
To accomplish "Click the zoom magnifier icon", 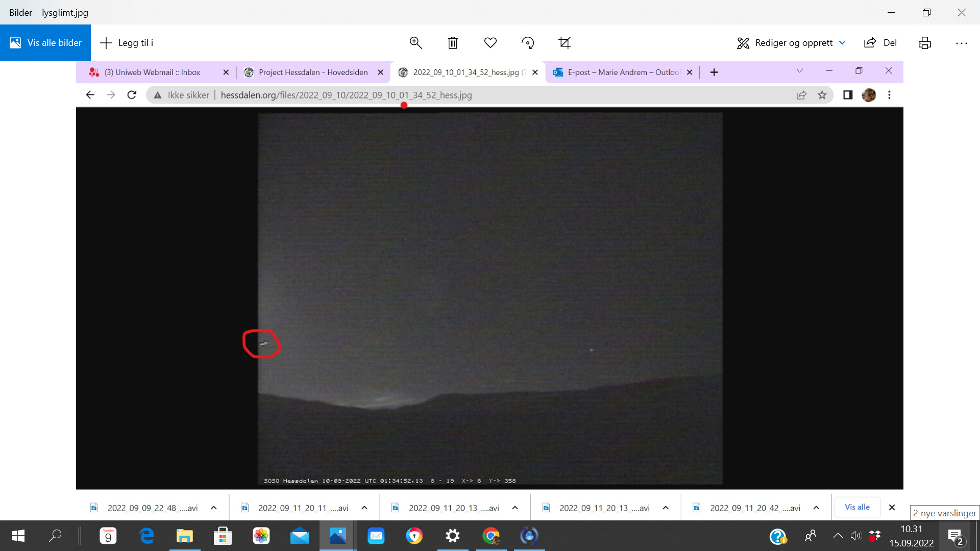I will (x=415, y=43).
